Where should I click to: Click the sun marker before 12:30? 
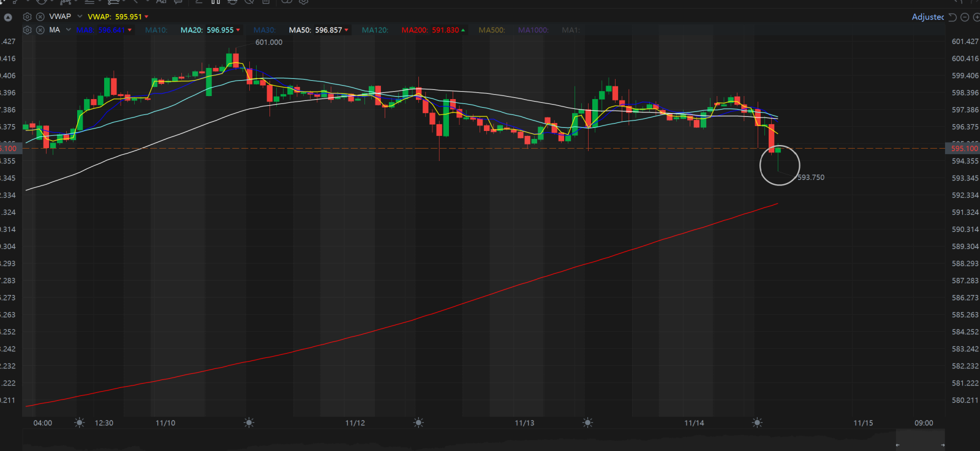coord(79,423)
